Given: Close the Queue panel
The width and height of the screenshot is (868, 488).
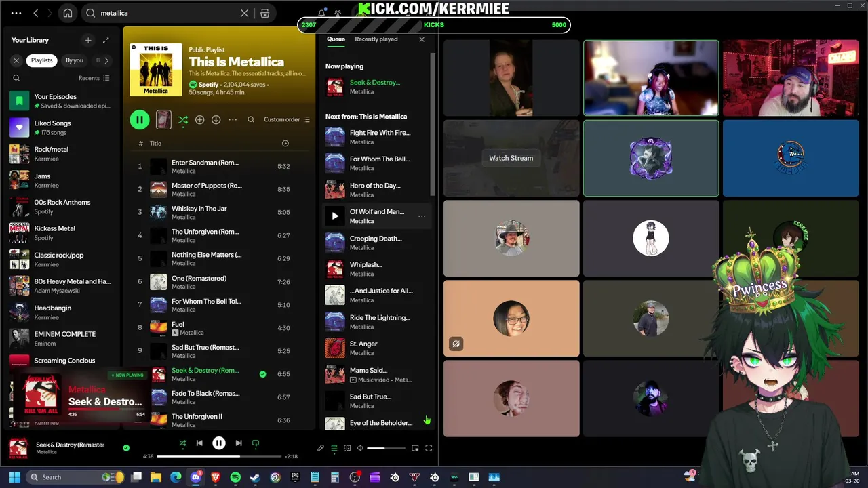Looking at the screenshot, I should [x=422, y=39].
